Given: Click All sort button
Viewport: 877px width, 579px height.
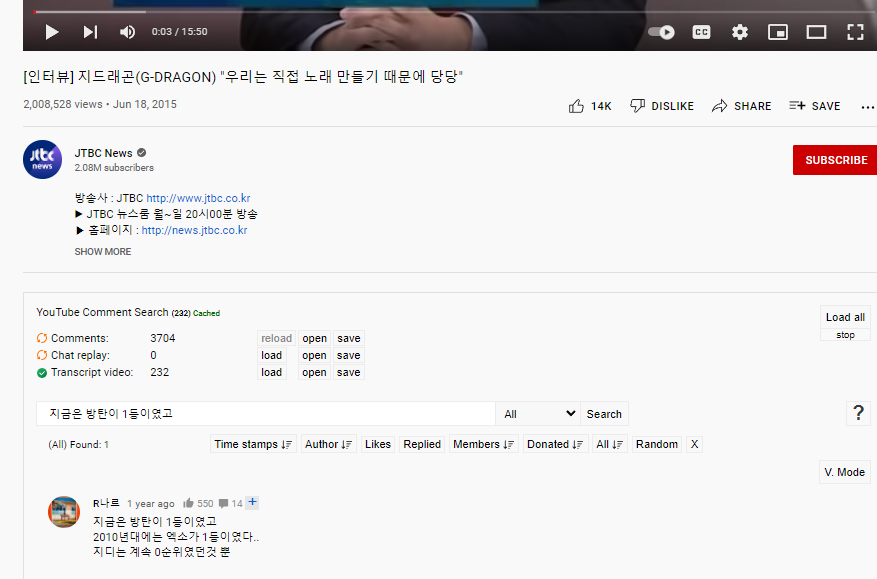Looking at the screenshot, I should [610, 444].
